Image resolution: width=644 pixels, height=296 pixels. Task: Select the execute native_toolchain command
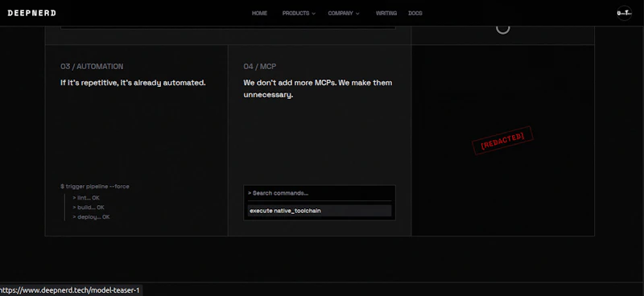[x=319, y=211]
